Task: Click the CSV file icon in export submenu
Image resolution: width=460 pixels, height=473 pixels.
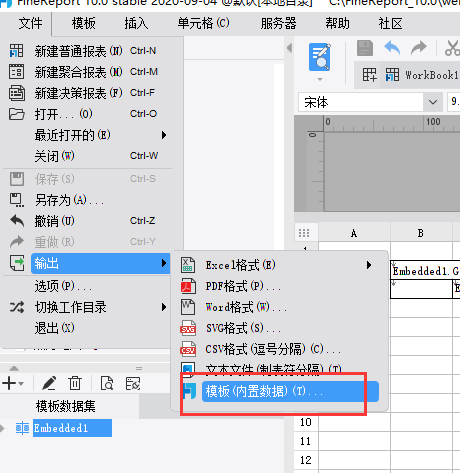Action: pos(188,349)
